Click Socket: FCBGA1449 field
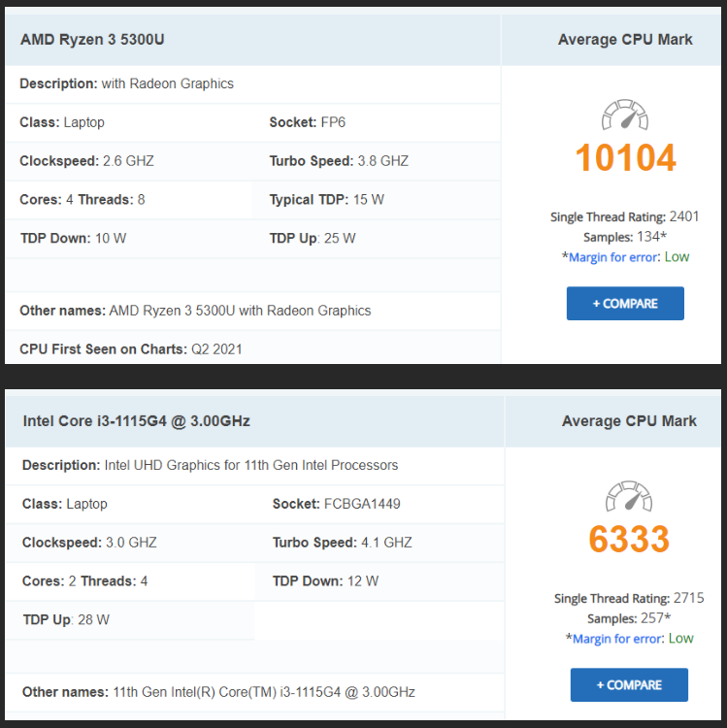Screen dimensions: 727x728 [336, 504]
